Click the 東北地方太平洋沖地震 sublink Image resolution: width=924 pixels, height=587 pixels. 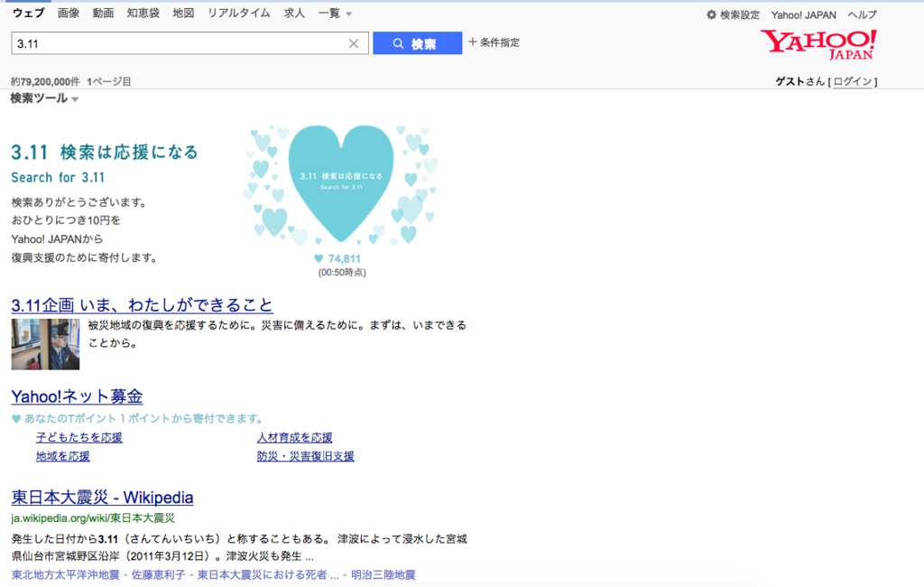pyautogui.click(x=65, y=574)
